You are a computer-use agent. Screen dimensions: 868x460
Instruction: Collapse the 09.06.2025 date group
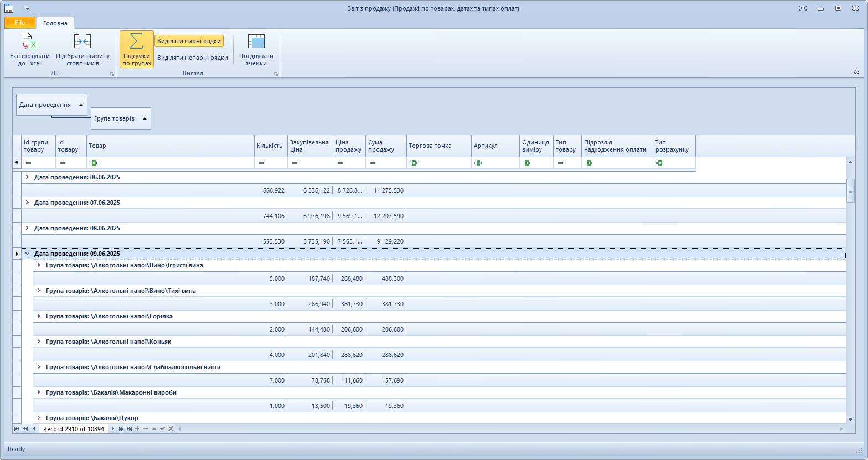coord(27,254)
